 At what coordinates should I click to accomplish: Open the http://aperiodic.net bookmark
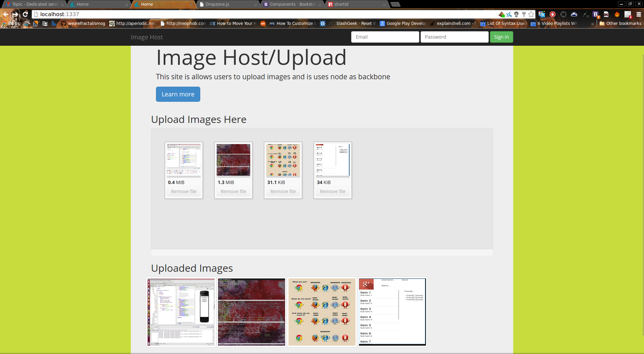(132, 24)
